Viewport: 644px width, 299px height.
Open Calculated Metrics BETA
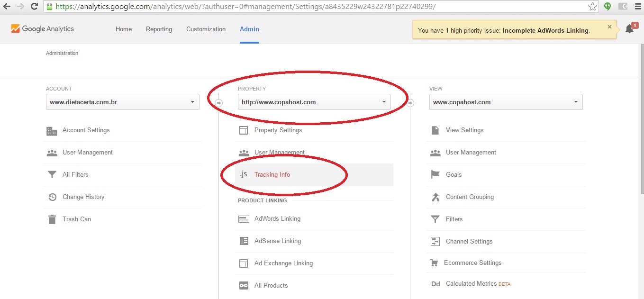coord(478,283)
